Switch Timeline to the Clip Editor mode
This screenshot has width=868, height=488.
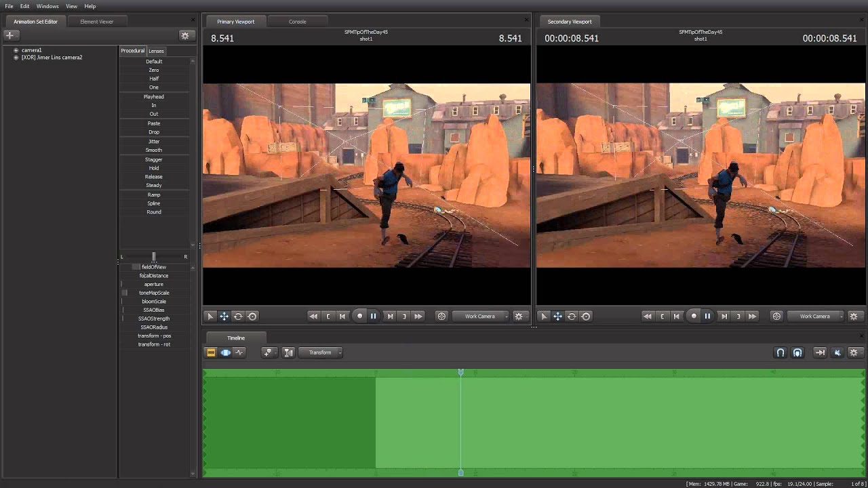(x=211, y=352)
